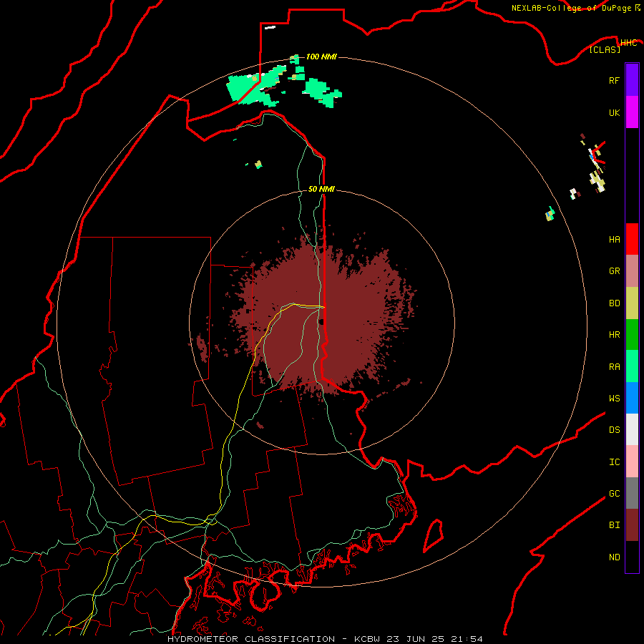
Task: Pick the HR dark green legend swatch
Action: [632, 335]
